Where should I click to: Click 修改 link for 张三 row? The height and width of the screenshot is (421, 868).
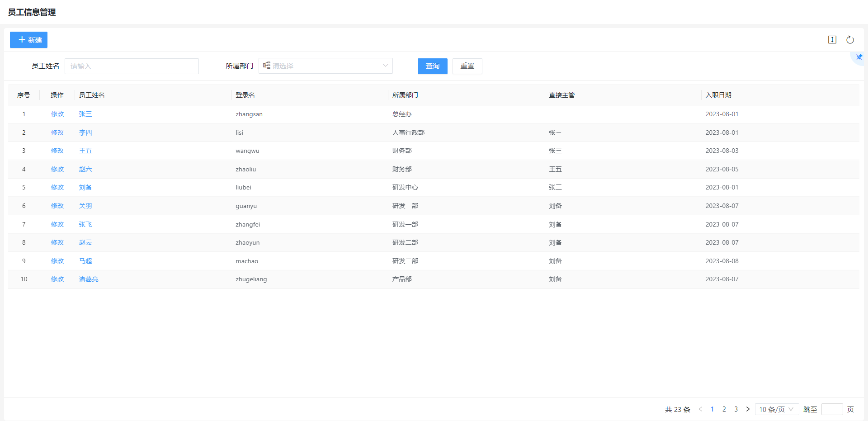pyautogui.click(x=57, y=114)
